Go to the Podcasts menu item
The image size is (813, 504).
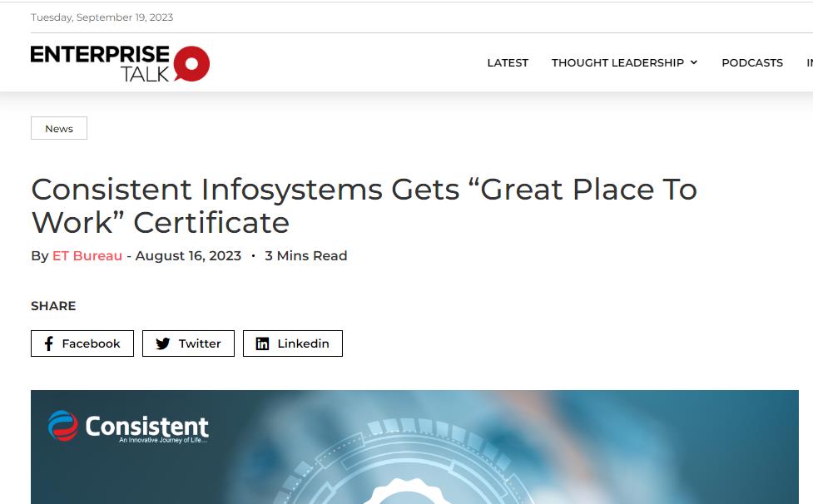coord(752,62)
